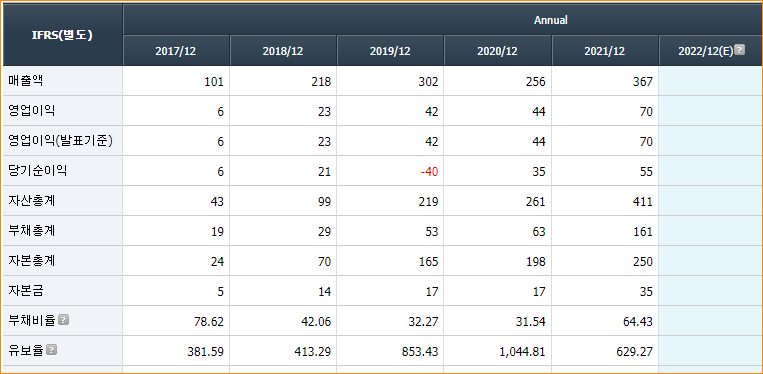Image resolution: width=763 pixels, height=374 pixels.
Task: Click the help icon beside 부채비율
Action: (64, 320)
